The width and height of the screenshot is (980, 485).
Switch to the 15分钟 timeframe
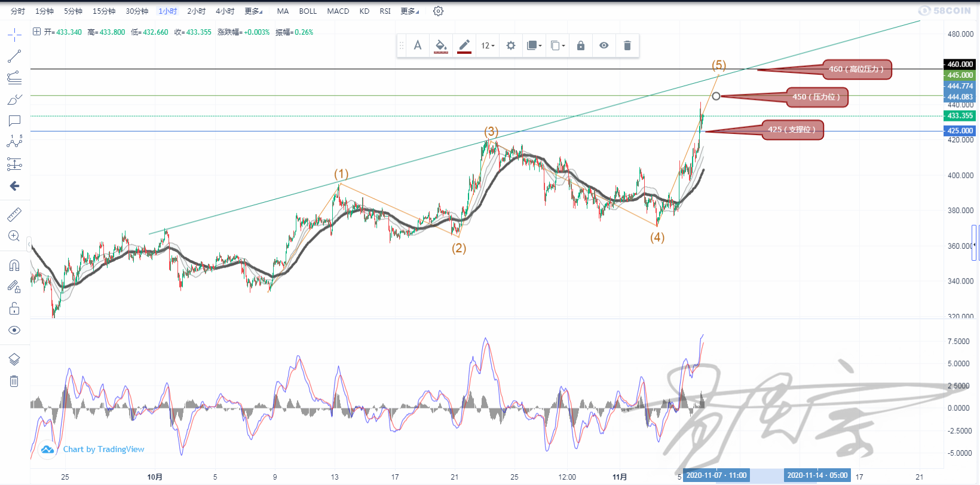coord(104,11)
